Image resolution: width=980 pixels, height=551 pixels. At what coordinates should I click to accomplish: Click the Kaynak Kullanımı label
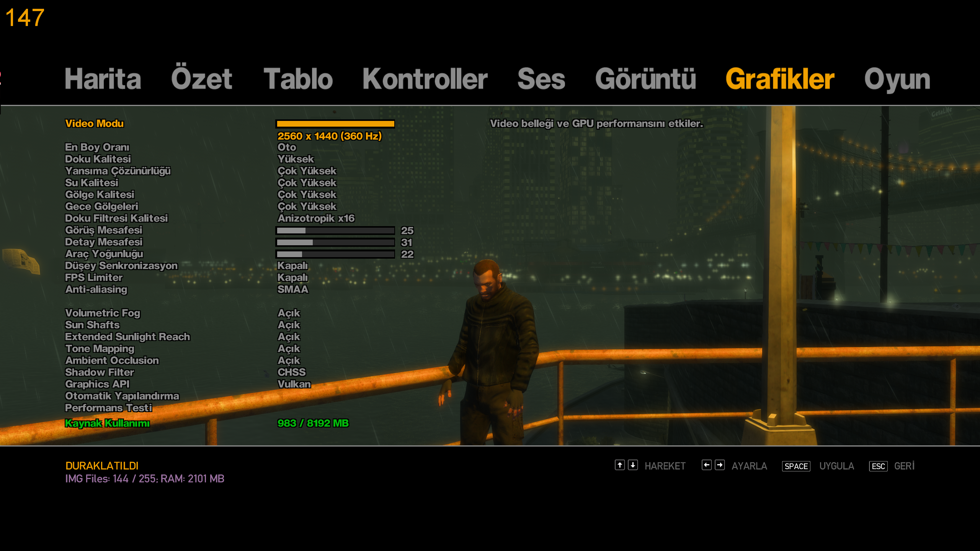[x=107, y=423]
